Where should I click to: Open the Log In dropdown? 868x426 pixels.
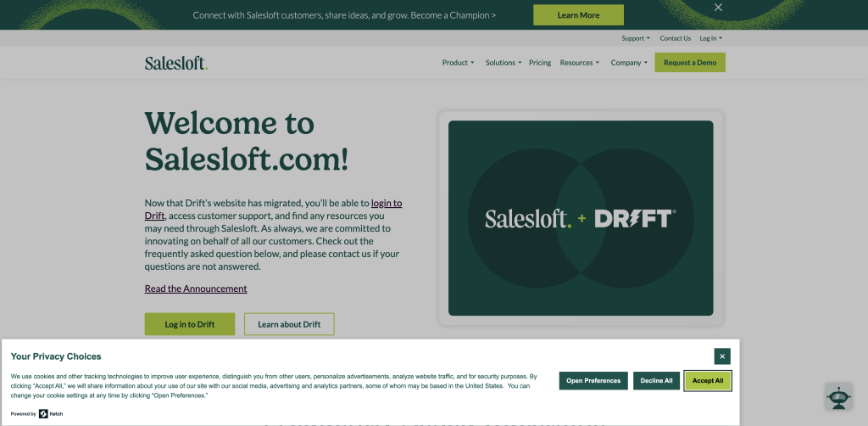click(x=711, y=38)
